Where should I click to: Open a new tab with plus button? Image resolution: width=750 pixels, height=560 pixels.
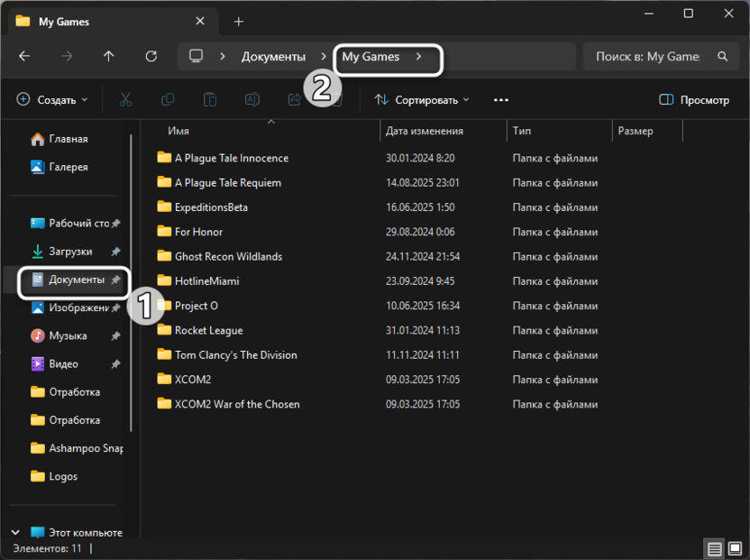[x=239, y=21]
